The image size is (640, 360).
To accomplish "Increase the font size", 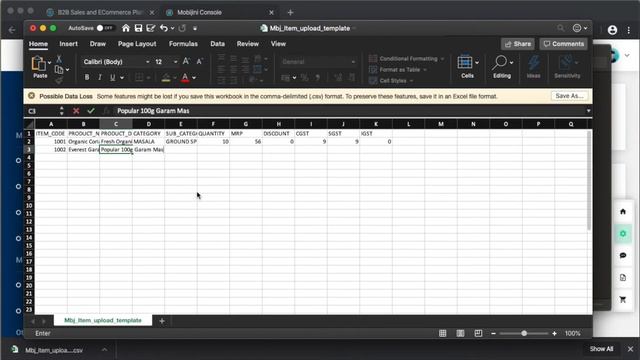I will coord(186,62).
